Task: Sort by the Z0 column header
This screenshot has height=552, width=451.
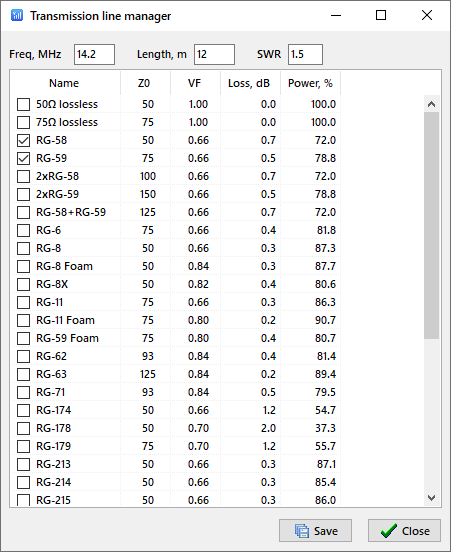Action: click(x=145, y=83)
